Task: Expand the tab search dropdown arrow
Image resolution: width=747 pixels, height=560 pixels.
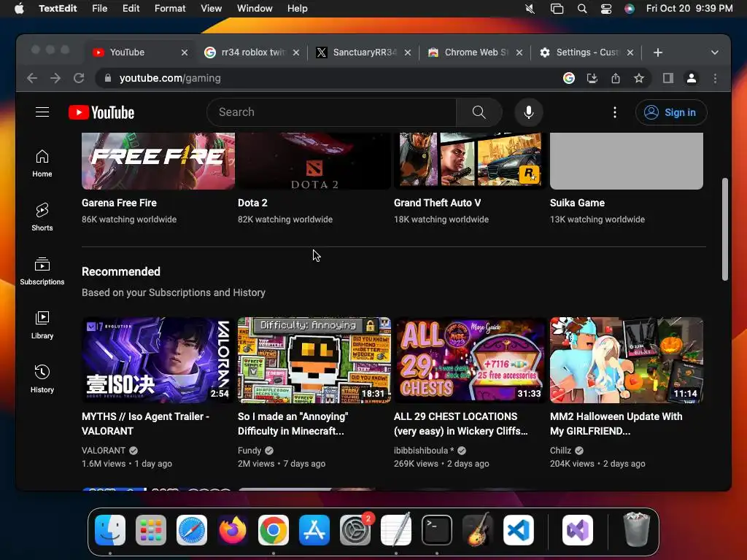Action: coord(714,52)
